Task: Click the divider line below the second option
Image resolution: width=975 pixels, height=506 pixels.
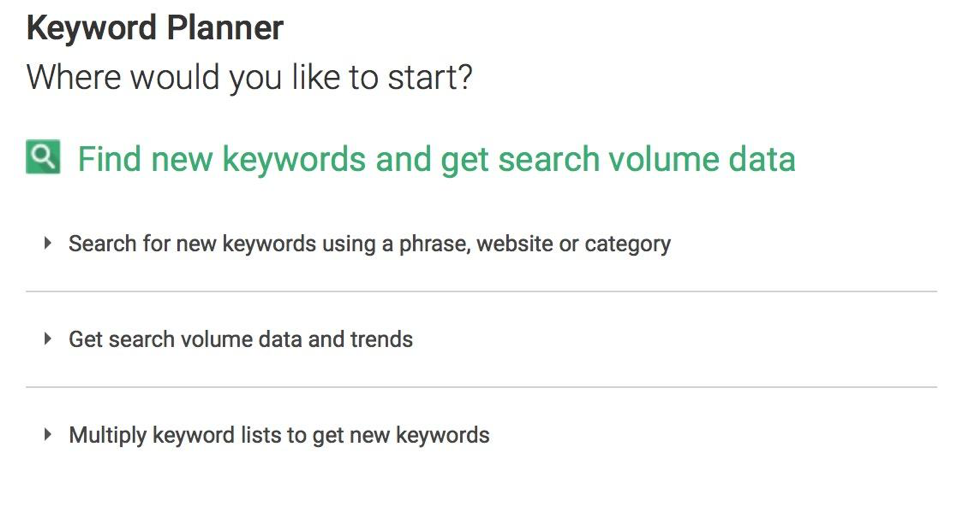Action: tap(481, 387)
